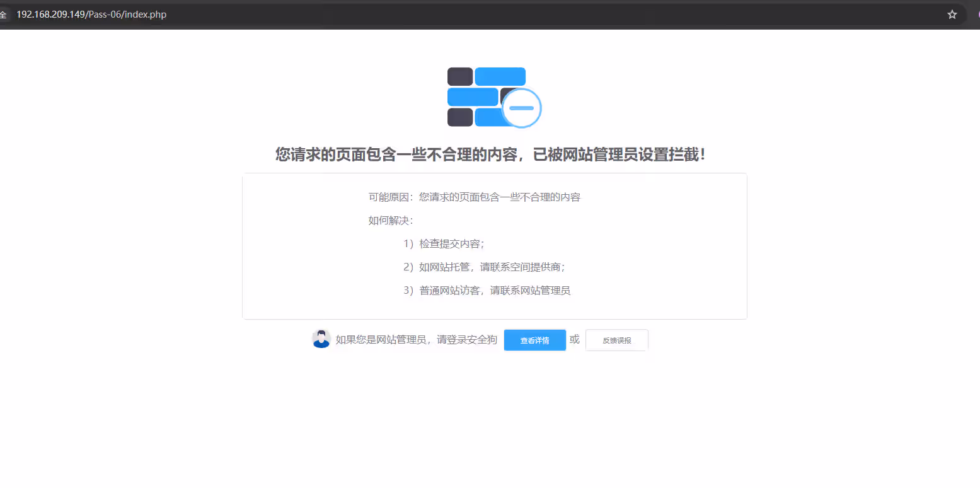Image resolution: width=980 pixels, height=488 pixels.
Task: Click step 3 about 联系网站管理员
Action: click(487, 291)
